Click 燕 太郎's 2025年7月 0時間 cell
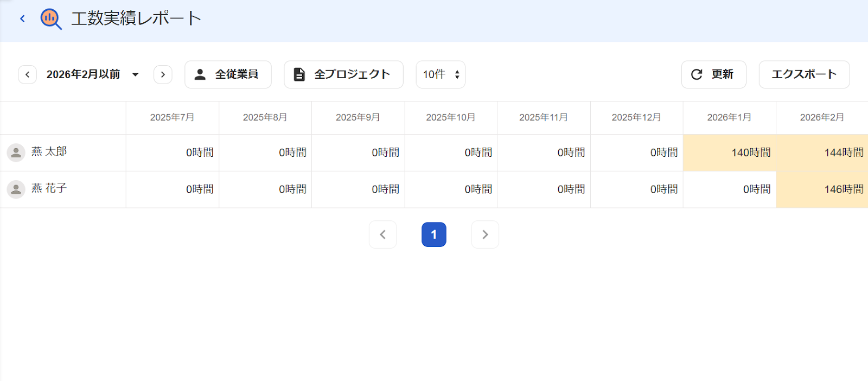868x381 pixels. click(173, 153)
